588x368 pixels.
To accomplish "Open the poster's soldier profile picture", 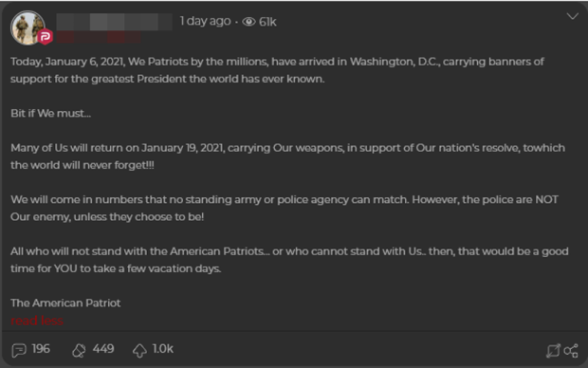I will [x=28, y=28].
